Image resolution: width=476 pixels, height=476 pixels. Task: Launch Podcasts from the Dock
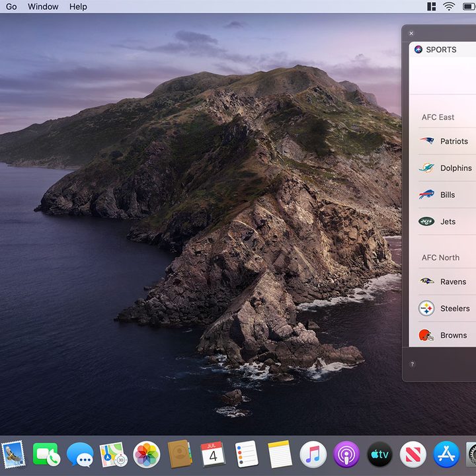coord(346,454)
